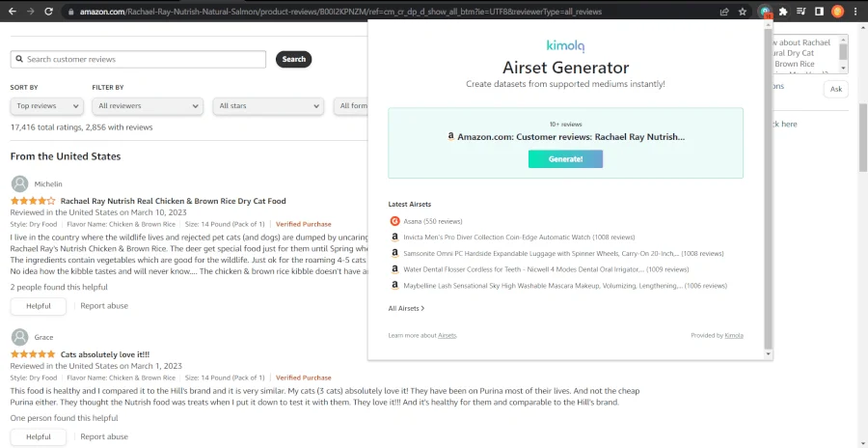Click the Ask button
Image resolution: width=868 pixels, height=448 pixels.
point(836,89)
